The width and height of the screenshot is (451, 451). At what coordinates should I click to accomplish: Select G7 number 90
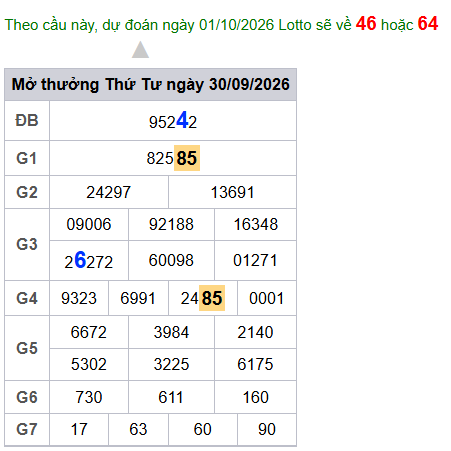coord(267,429)
